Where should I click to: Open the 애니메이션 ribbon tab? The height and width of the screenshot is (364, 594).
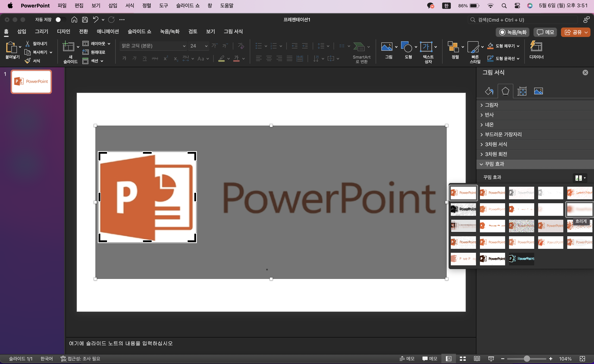[108, 32]
